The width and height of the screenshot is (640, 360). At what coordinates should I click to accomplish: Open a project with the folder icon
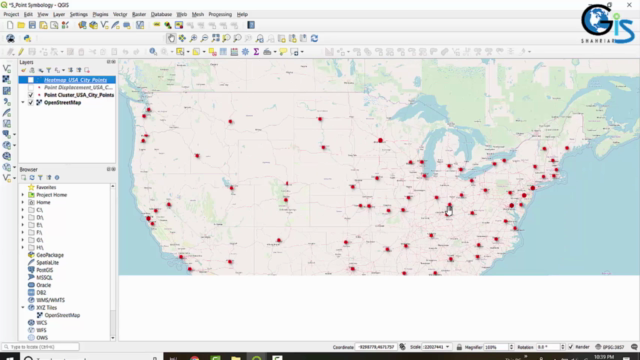[x=21, y=25]
